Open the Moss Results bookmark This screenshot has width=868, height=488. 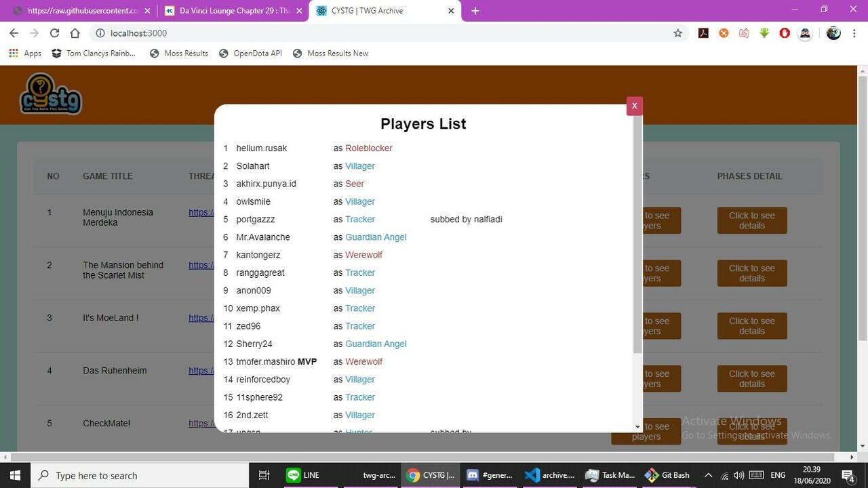tap(178, 54)
